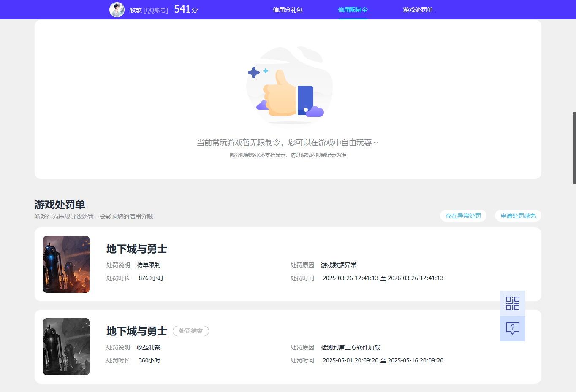Click the 申请处罚减免 button

coord(518,216)
